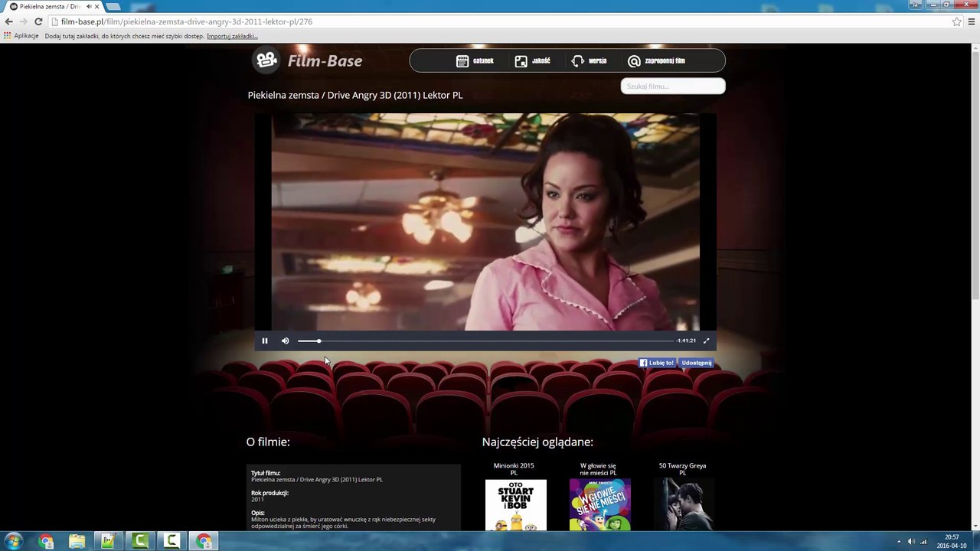Click Facebook Lubię to! button
This screenshot has height=551, width=980.
coord(657,363)
